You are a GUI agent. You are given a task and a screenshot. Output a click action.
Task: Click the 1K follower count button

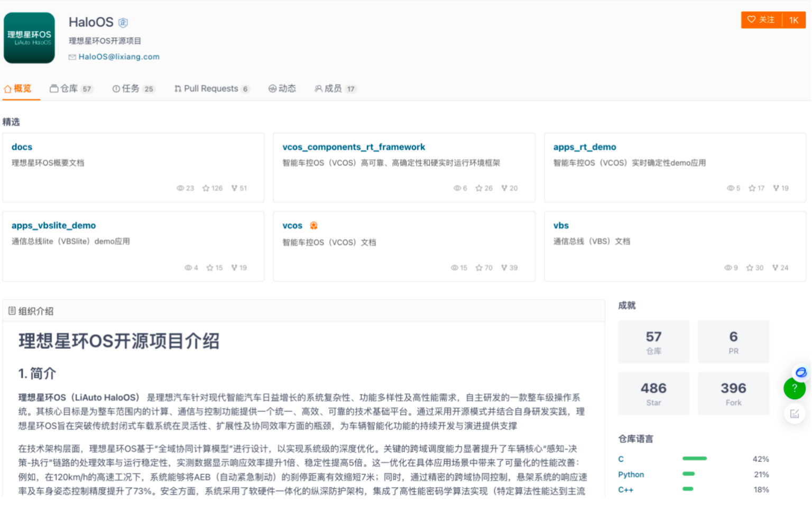click(x=793, y=20)
